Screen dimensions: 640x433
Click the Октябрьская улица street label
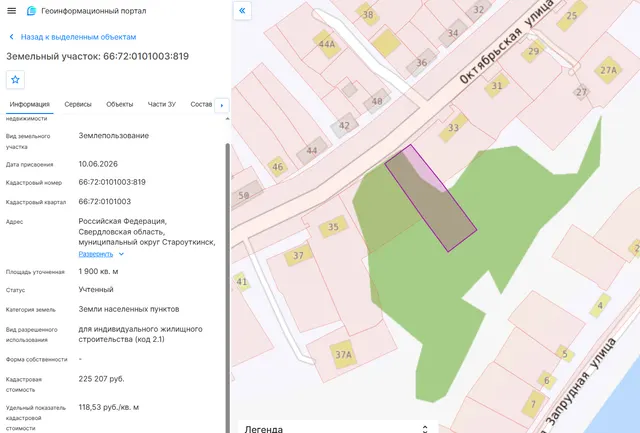pyautogui.click(x=506, y=42)
